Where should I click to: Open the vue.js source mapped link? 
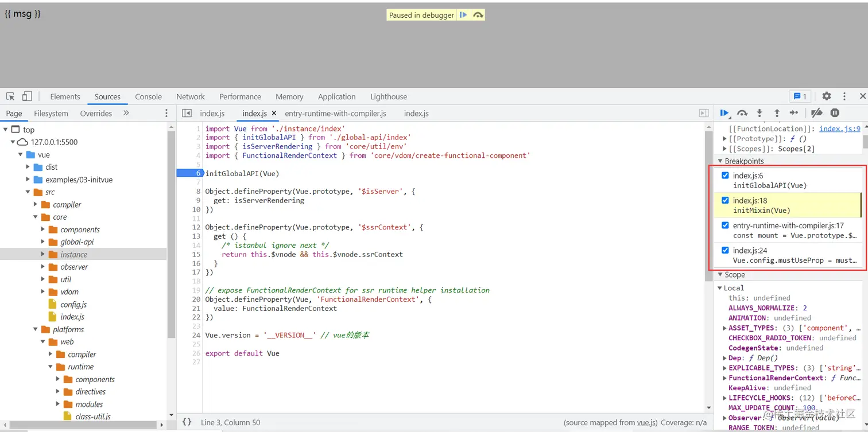coord(646,422)
